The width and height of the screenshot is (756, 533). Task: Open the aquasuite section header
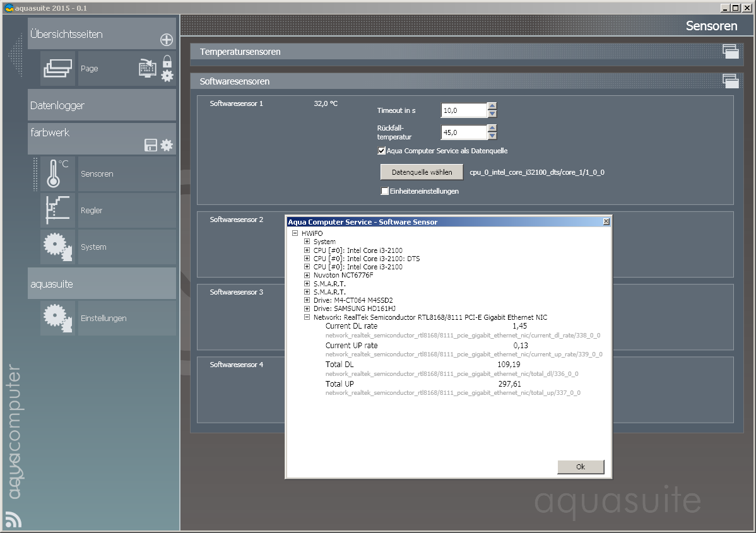101,283
